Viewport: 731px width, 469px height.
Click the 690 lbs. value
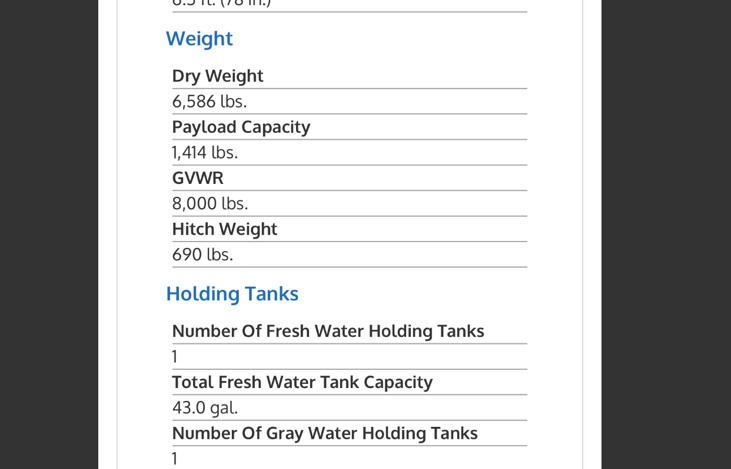click(202, 255)
